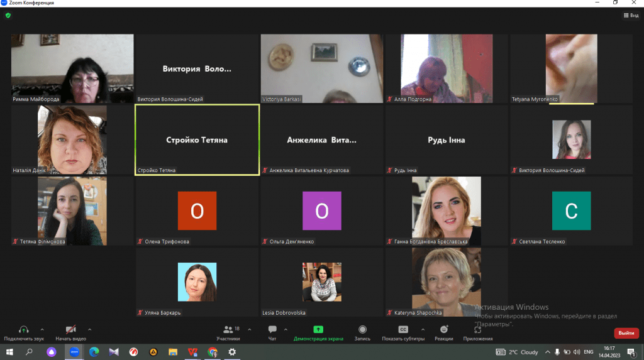
Task: Click the red Leave (Выйти) button
Action: pyautogui.click(x=626, y=333)
